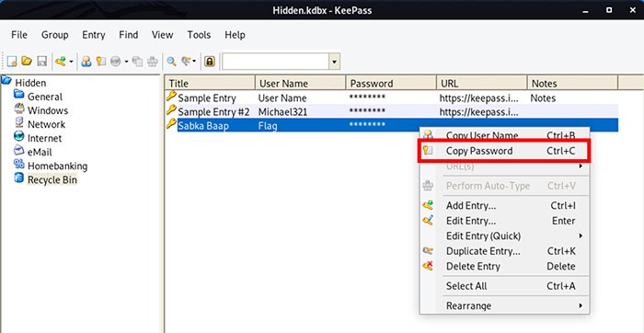Select the Internet group
The width and height of the screenshot is (644, 333).
coord(45,138)
